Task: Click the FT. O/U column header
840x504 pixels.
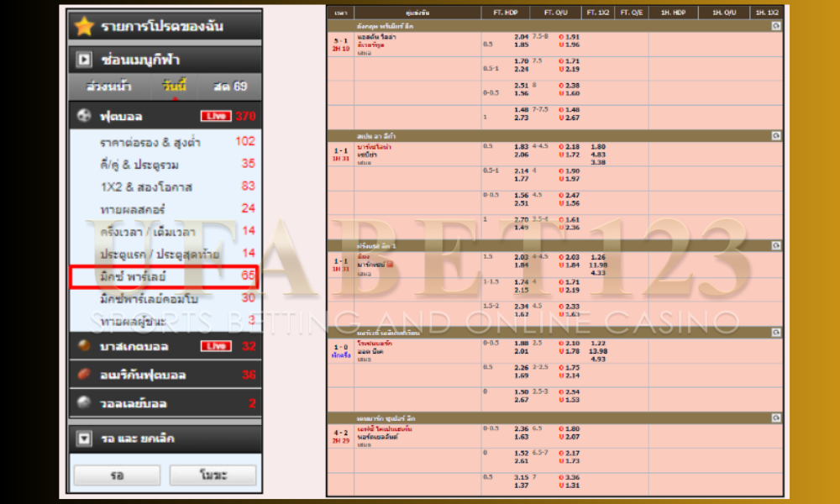Action: click(555, 13)
